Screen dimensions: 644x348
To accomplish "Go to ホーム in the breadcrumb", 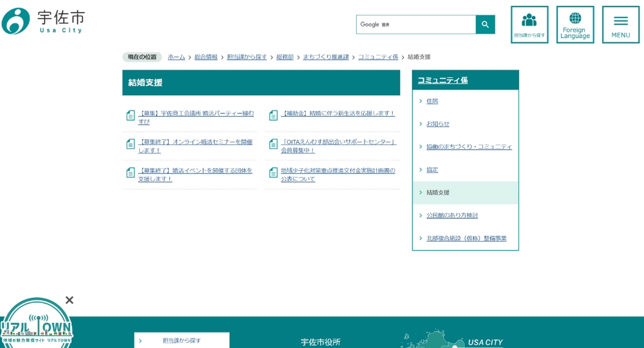I will pyautogui.click(x=176, y=57).
